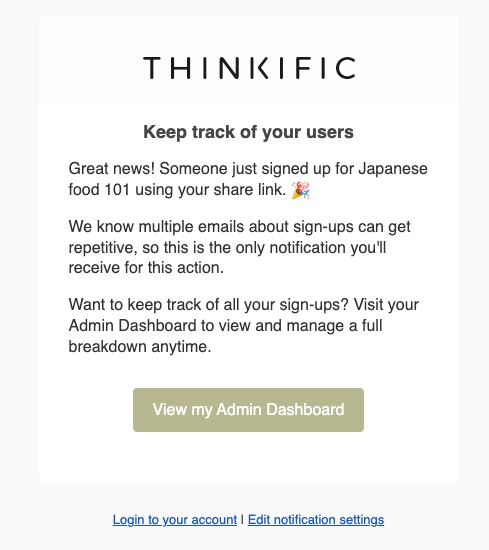Screen dimensions: 489x550
Task: Click the paragraph about repetitive sign-up emails
Action: pyautogui.click(x=239, y=247)
